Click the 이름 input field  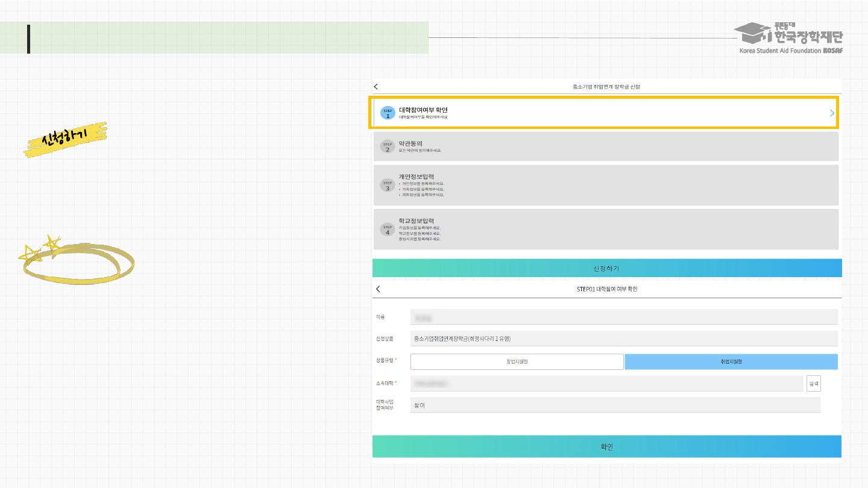tap(624, 317)
